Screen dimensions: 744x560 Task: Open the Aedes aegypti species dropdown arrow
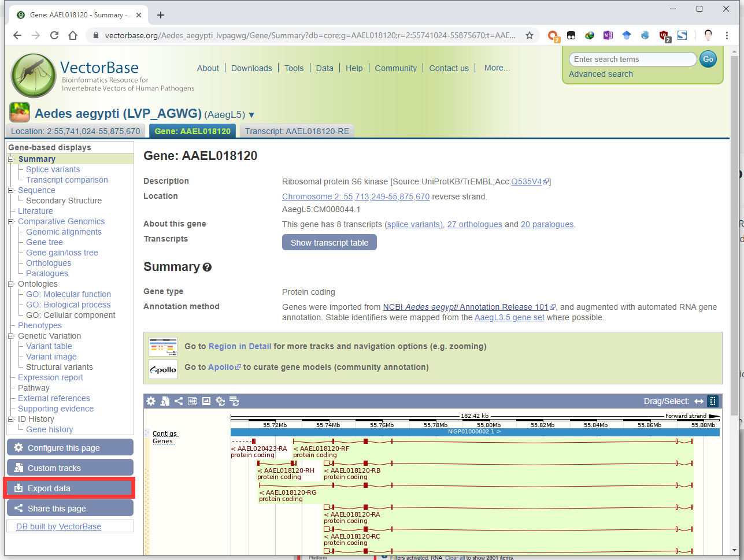(x=251, y=115)
